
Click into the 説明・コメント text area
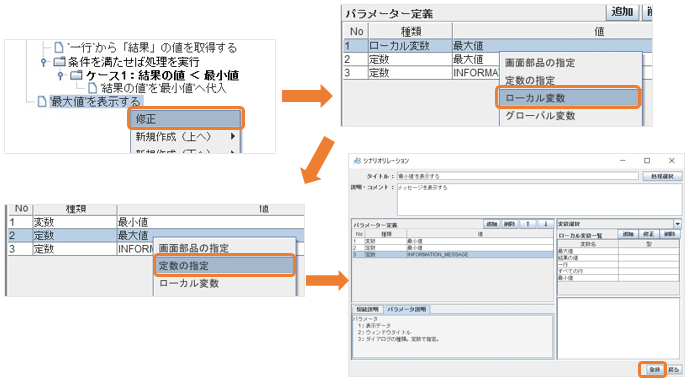point(539,199)
